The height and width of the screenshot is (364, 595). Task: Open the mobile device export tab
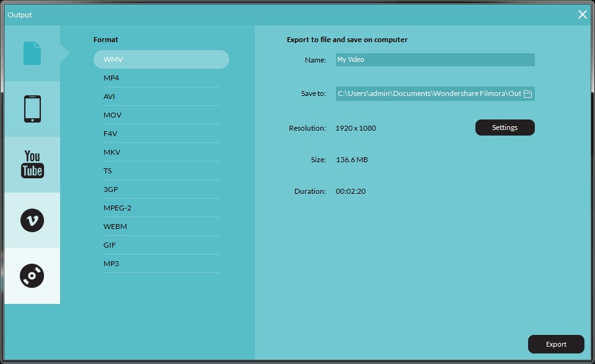[32, 109]
